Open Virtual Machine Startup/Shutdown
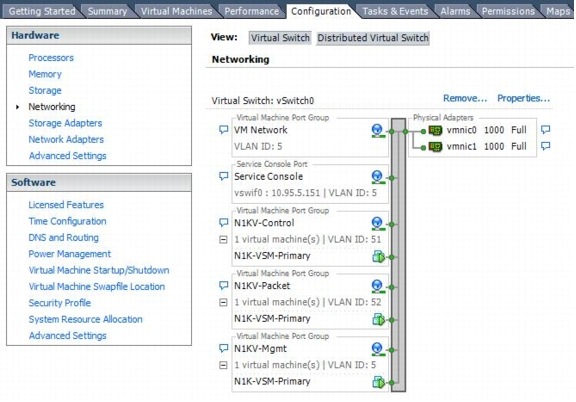 coord(99,270)
